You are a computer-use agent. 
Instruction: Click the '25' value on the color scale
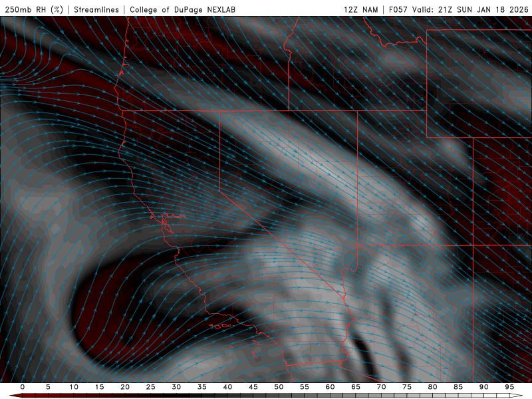(x=151, y=387)
